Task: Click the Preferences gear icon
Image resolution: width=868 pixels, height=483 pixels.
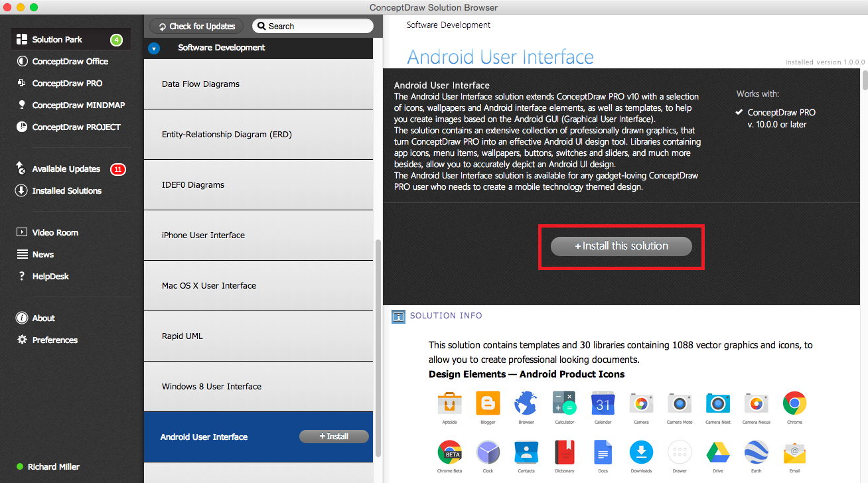Action: tap(22, 340)
